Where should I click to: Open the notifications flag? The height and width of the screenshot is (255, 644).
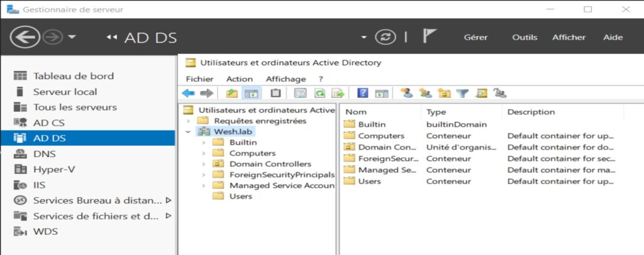(429, 36)
